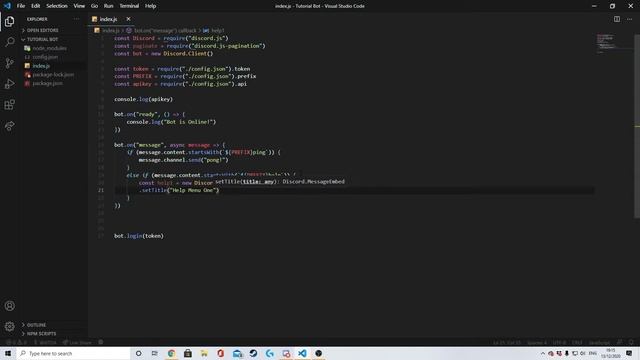The width and height of the screenshot is (640, 360).
Task: Click Visual Studio Code taskbar icon
Action: 302,353
